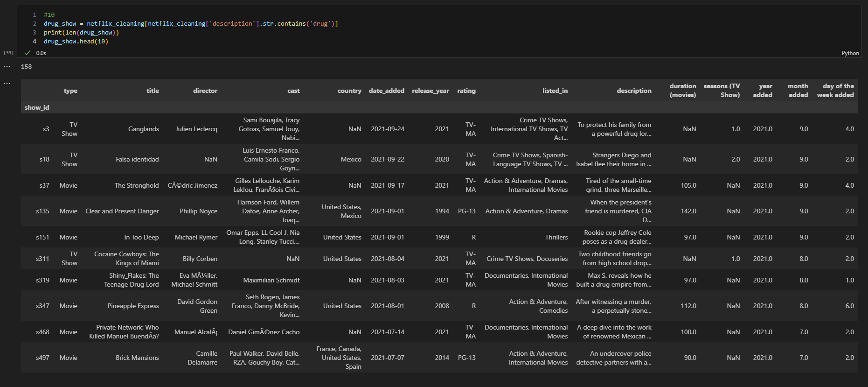This screenshot has width=868, height=387.
Task: Click the print(len(drug_show)) code line
Action: 81,33
